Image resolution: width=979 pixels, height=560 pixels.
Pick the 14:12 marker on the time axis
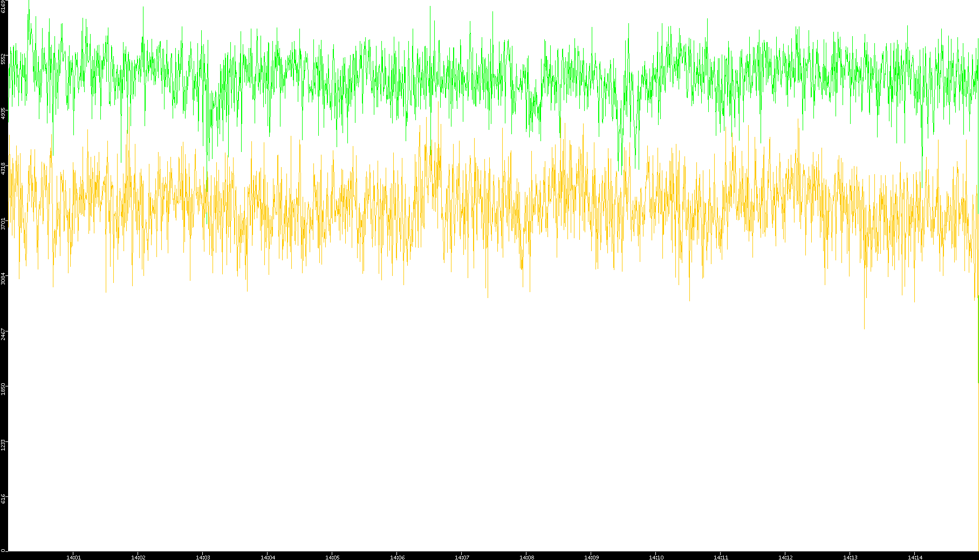(x=785, y=557)
